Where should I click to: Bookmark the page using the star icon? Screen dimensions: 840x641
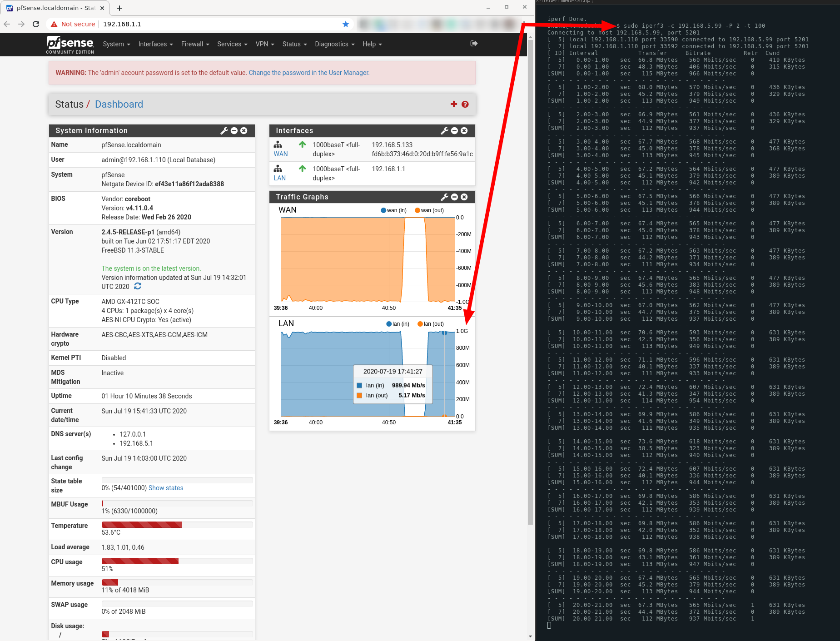(345, 24)
